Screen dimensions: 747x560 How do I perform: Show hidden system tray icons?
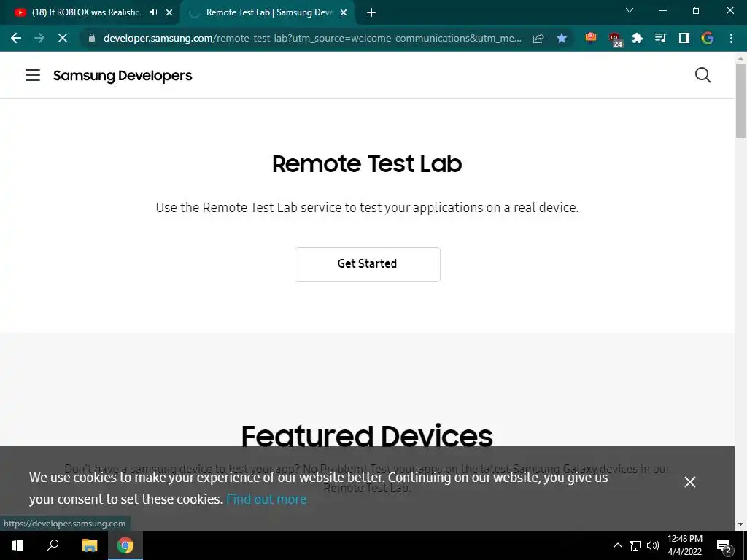click(617, 545)
